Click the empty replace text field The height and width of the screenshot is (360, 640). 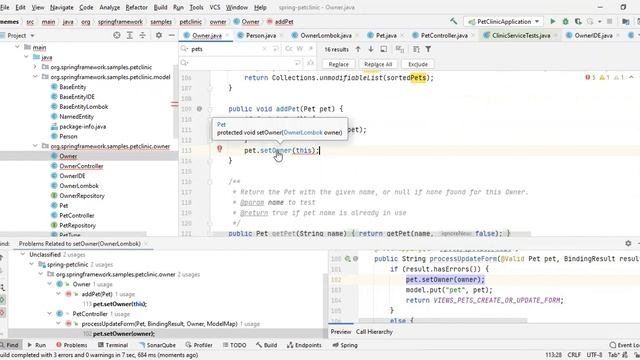click(241, 63)
